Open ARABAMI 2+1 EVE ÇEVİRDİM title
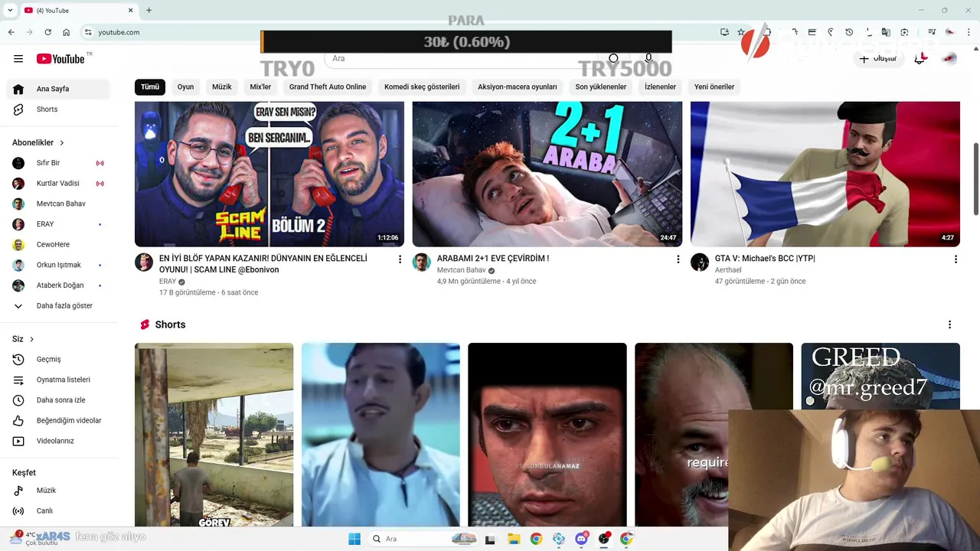 [493, 259]
